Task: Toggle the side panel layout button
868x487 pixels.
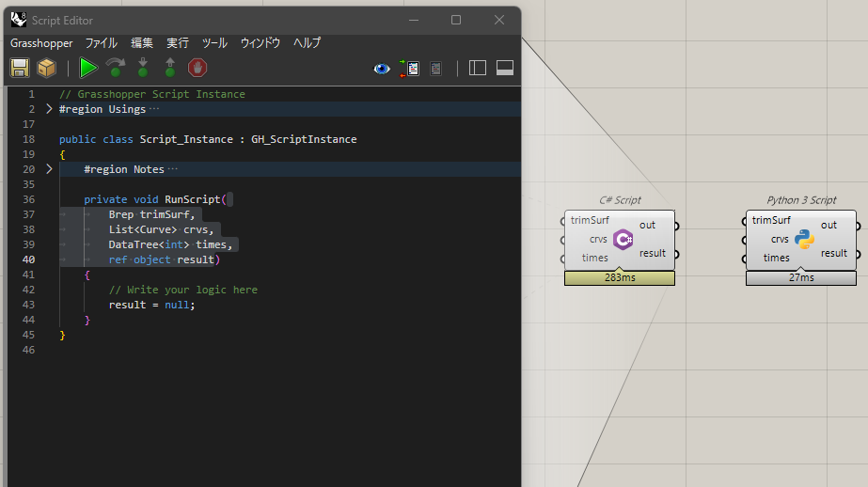Action: click(478, 68)
